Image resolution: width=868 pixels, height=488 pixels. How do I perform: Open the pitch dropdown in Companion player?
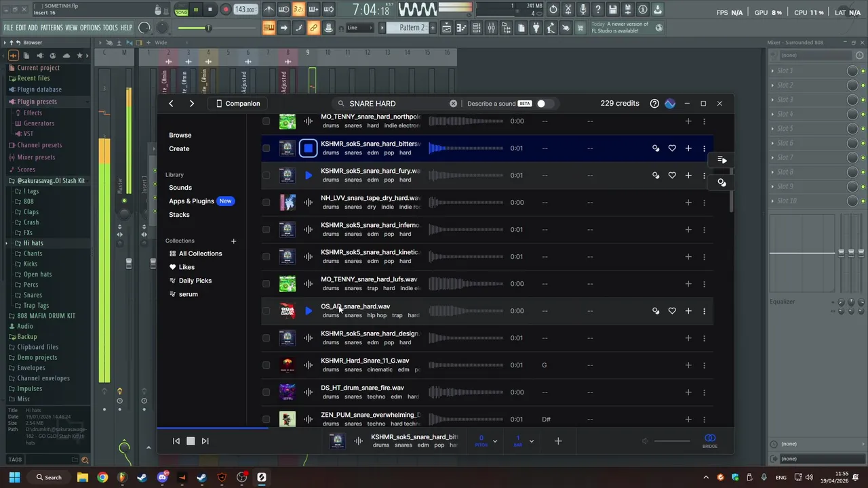[494, 441]
